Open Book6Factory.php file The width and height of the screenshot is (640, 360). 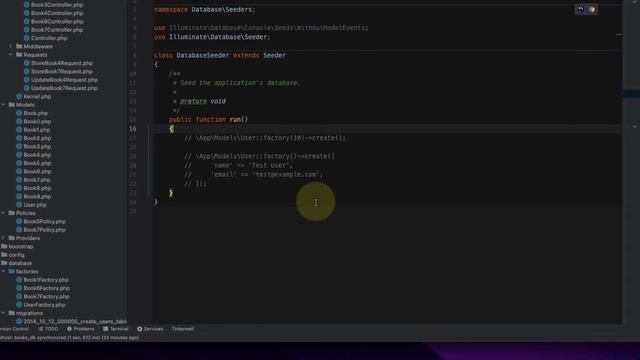pyautogui.click(x=43, y=288)
